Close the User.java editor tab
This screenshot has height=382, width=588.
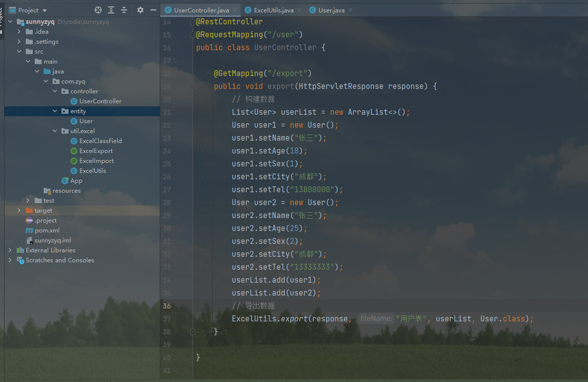click(351, 10)
